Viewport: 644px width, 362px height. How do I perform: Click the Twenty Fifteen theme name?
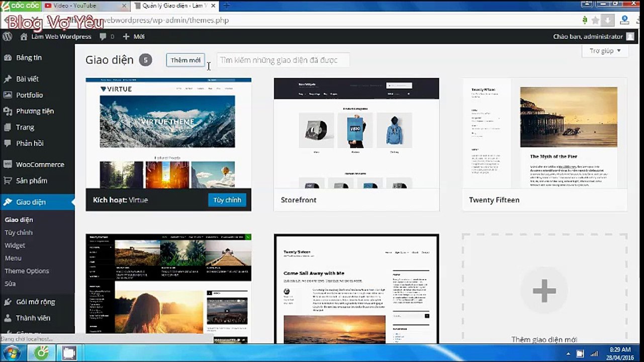(x=494, y=200)
